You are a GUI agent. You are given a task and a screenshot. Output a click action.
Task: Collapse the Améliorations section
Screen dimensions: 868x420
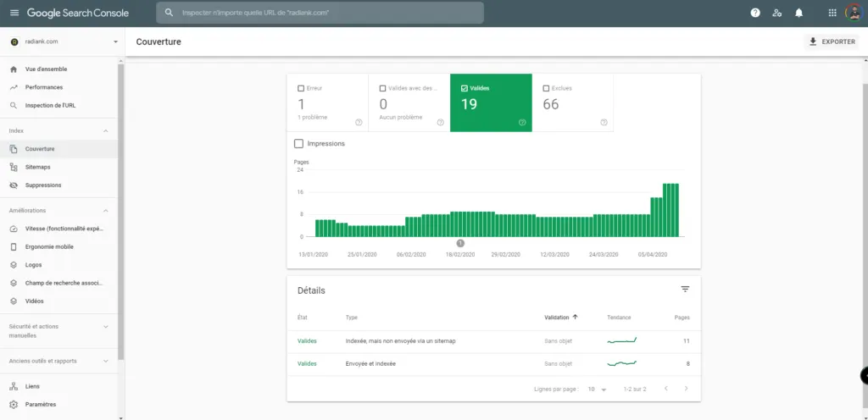click(x=105, y=211)
